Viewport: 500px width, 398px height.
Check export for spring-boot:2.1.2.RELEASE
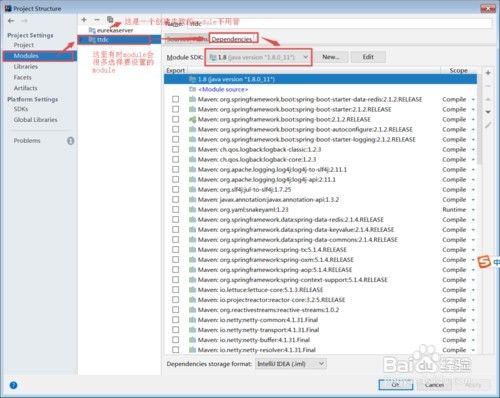click(x=176, y=119)
